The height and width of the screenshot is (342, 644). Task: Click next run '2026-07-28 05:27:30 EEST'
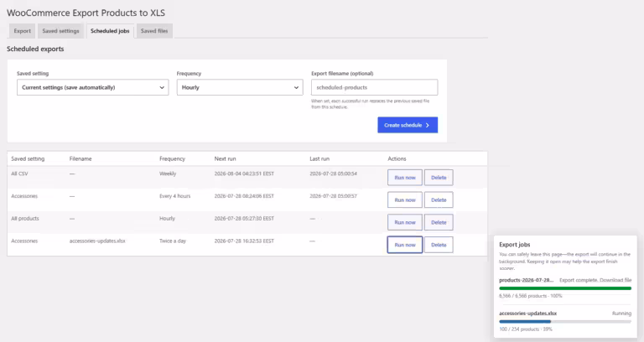(x=244, y=219)
